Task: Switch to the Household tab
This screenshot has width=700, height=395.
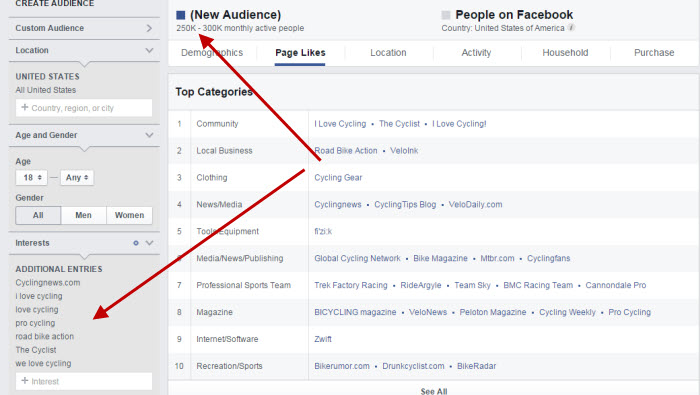Action: [565, 53]
